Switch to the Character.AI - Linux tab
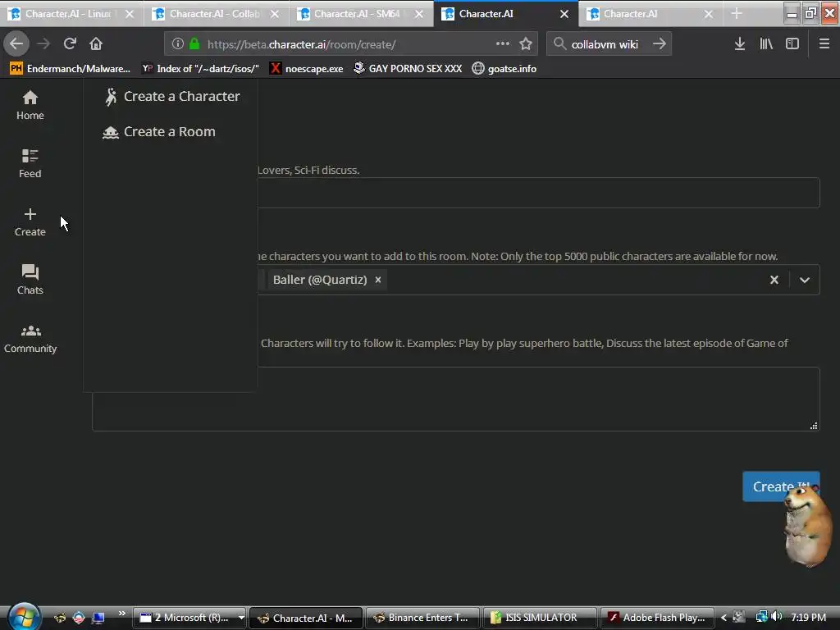840x630 pixels. pyautogui.click(x=72, y=14)
